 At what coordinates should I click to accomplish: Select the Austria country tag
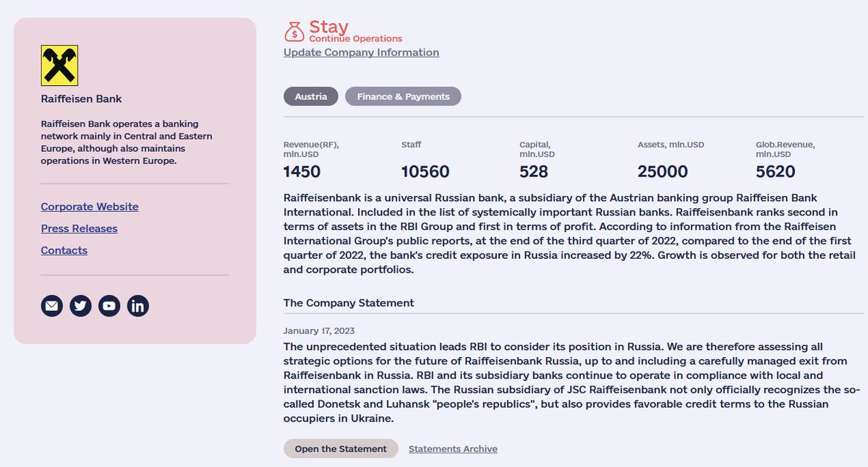point(311,96)
